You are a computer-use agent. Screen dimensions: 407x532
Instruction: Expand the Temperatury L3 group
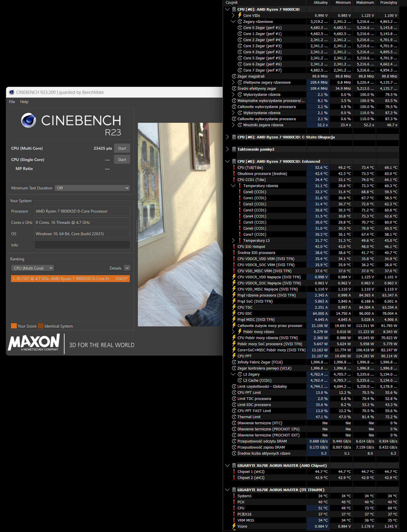(x=233, y=240)
